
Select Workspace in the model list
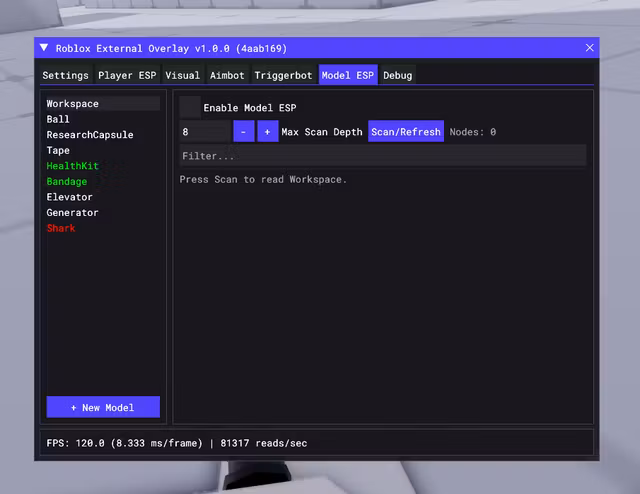(103, 103)
